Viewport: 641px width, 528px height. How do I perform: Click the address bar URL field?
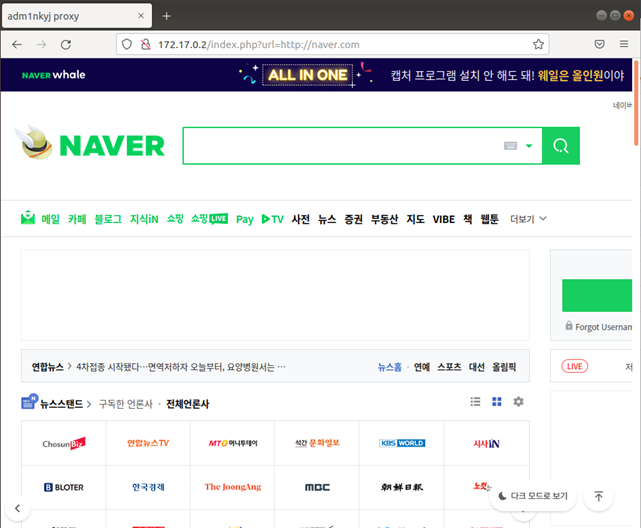[x=332, y=44]
